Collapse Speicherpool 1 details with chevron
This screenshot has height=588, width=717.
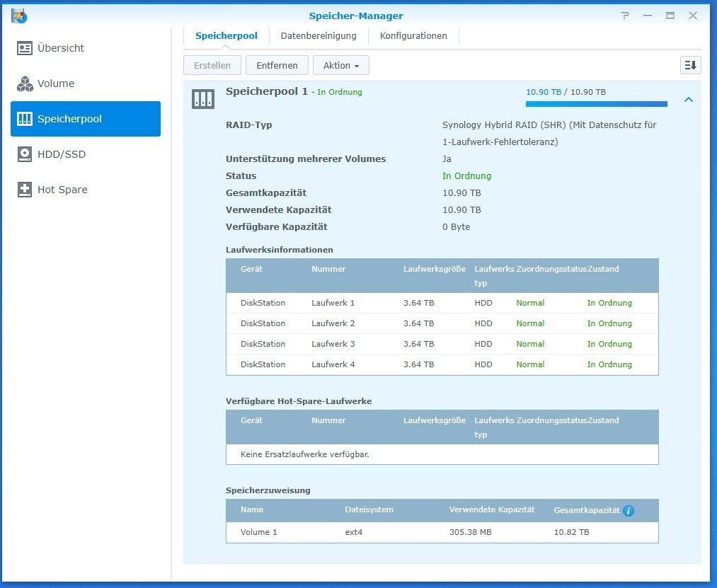click(689, 99)
